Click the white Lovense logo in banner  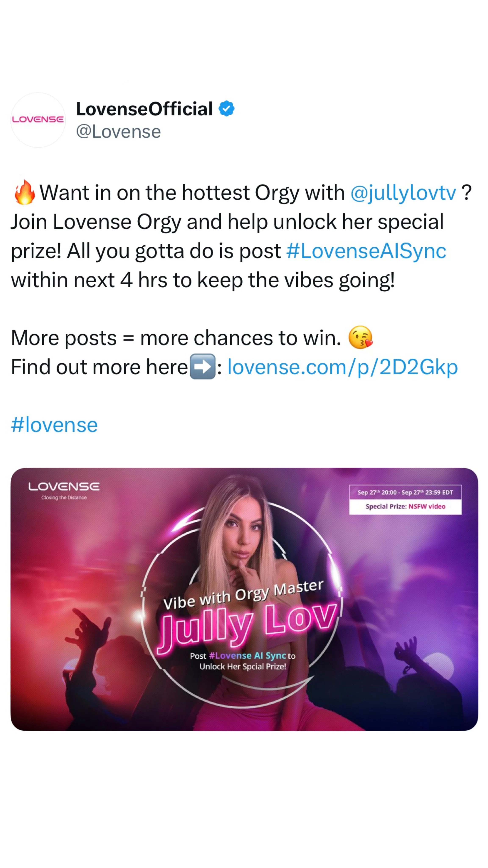click(x=64, y=487)
